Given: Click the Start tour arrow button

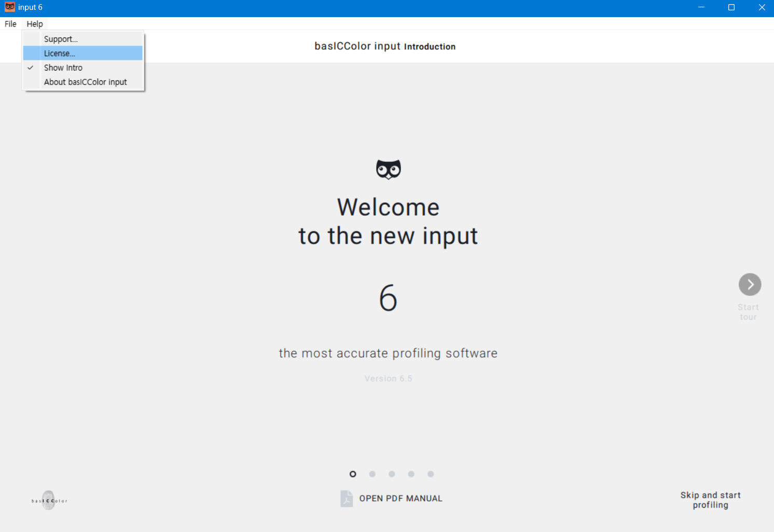Looking at the screenshot, I should click(x=750, y=284).
